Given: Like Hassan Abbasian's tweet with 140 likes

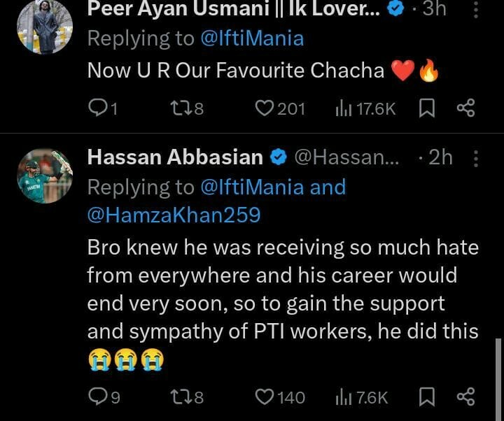Looking at the screenshot, I should tap(264, 397).
